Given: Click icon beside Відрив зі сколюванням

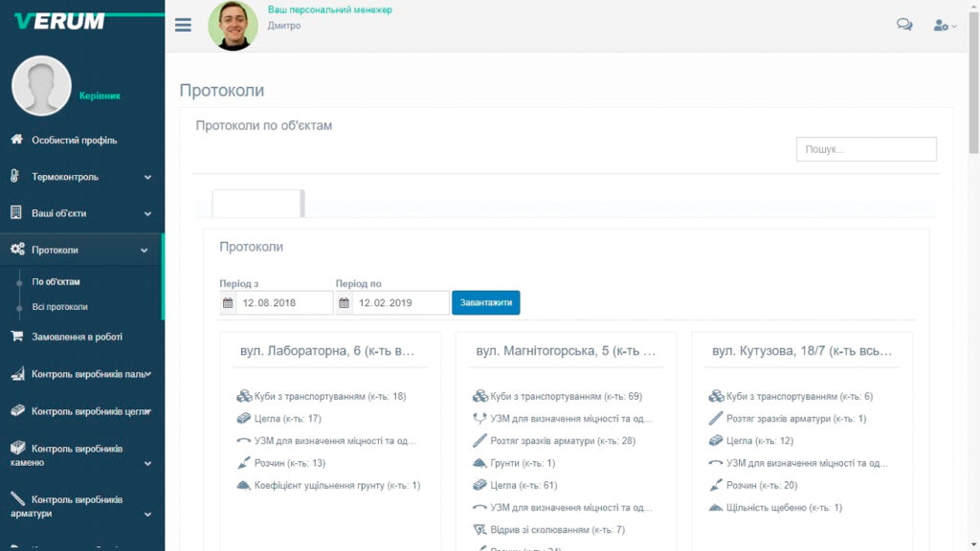Looking at the screenshot, I should point(479,530).
